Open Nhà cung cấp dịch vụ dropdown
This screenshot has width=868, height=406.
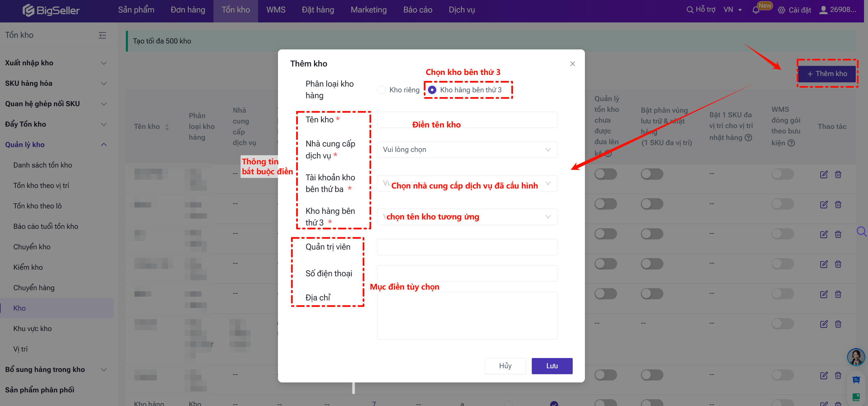pyautogui.click(x=467, y=150)
